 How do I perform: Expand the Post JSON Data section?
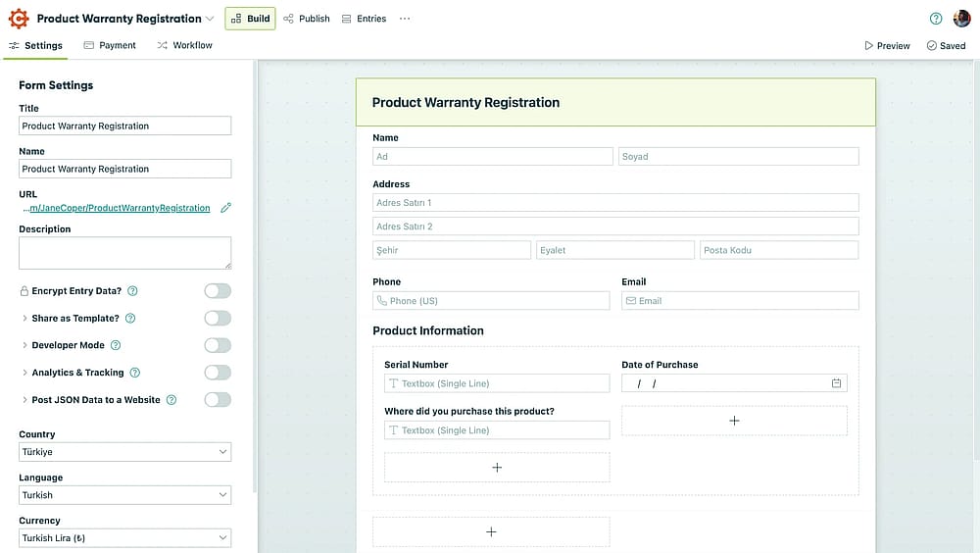[x=24, y=400]
